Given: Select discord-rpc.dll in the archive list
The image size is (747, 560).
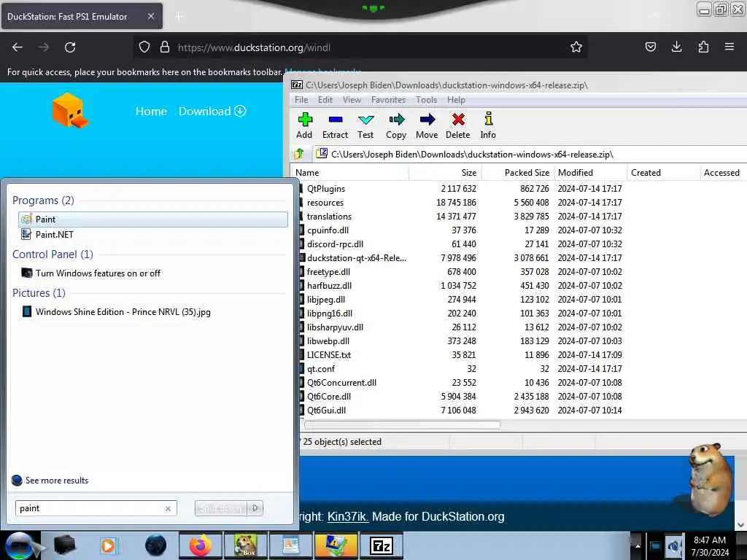Looking at the screenshot, I should [x=335, y=244].
